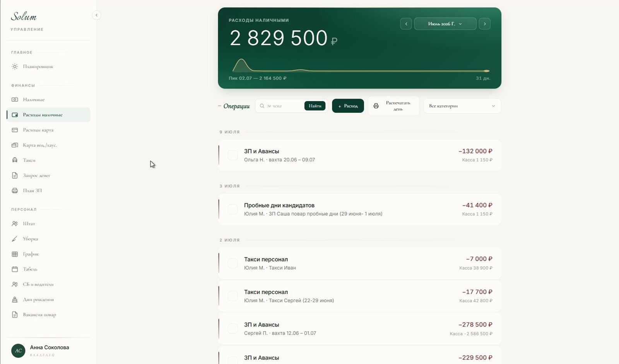The height and width of the screenshot is (364, 619).
Task: Open the План ЗП printer icon
Action: [15, 191]
